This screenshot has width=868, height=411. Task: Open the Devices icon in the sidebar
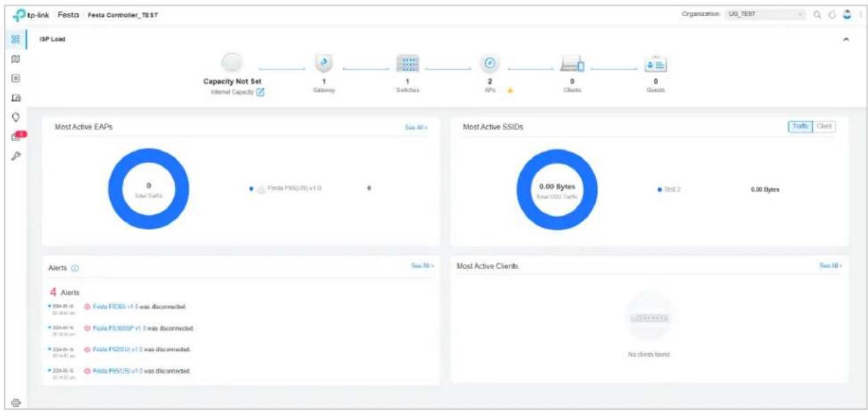click(15, 78)
